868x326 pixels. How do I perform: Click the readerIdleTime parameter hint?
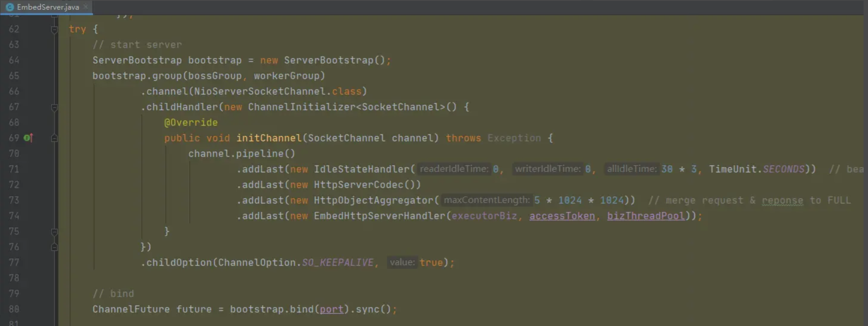pos(454,169)
